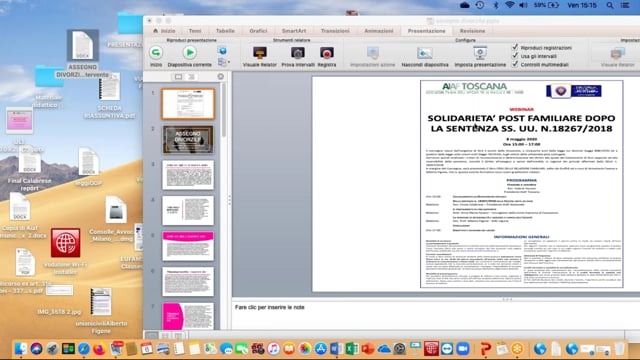Screen dimensions: 640x360
Task: Click Registra record slideshow icon
Action: click(x=327, y=53)
